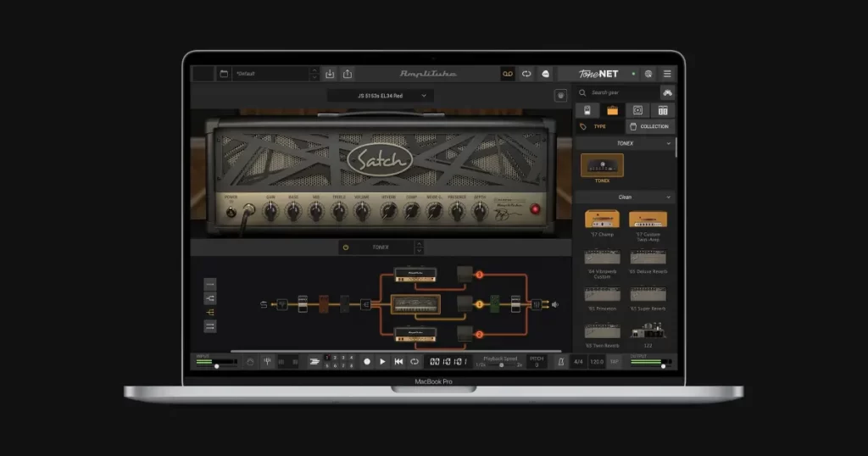Select the highlighted center amp in chain
The height and width of the screenshot is (456, 868).
click(415, 304)
